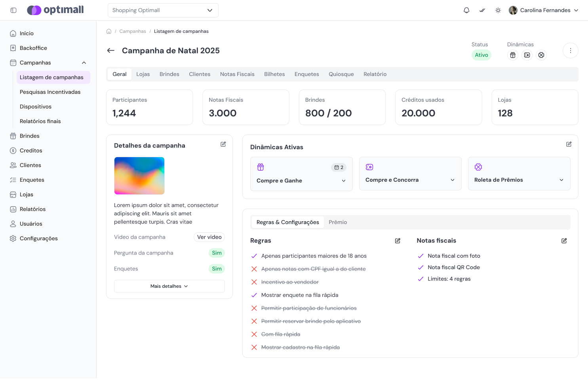Open the three-dot campaign options menu

click(570, 51)
